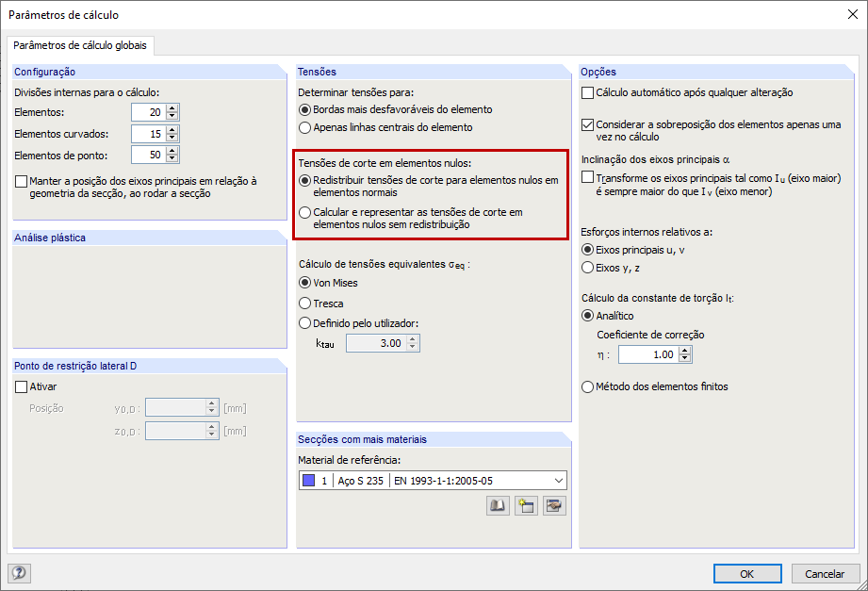Edit the reference material properties
Screen dimensions: 868x591
[554, 505]
